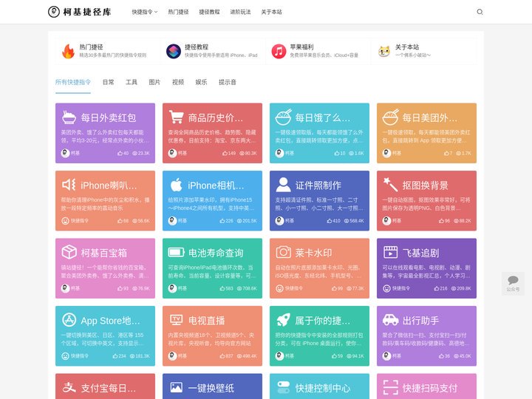Open 关于本站 in the top navigation
Image resolution: width=532 pixels, height=399 pixels.
[x=271, y=12]
